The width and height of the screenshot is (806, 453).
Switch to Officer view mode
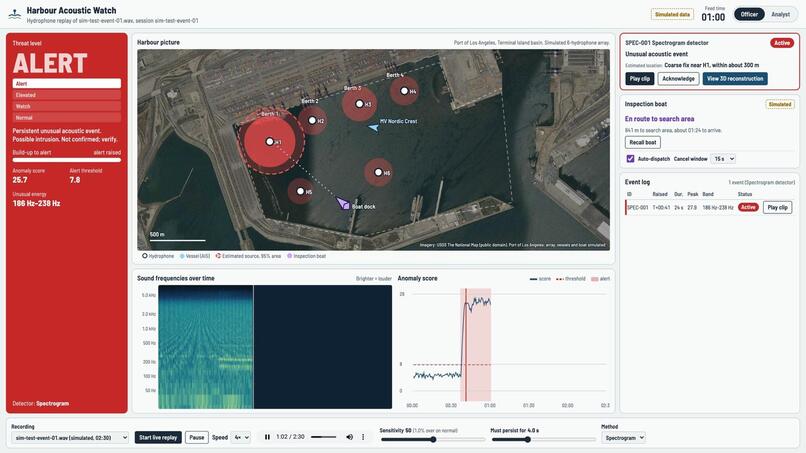(749, 14)
